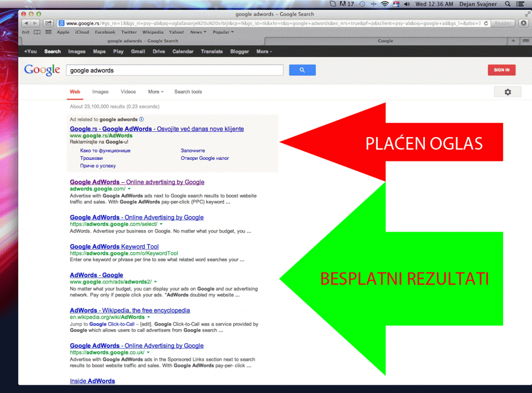This screenshot has width=532, height=393.
Task: Expand the News bookmarks folder
Action: (x=198, y=32)
